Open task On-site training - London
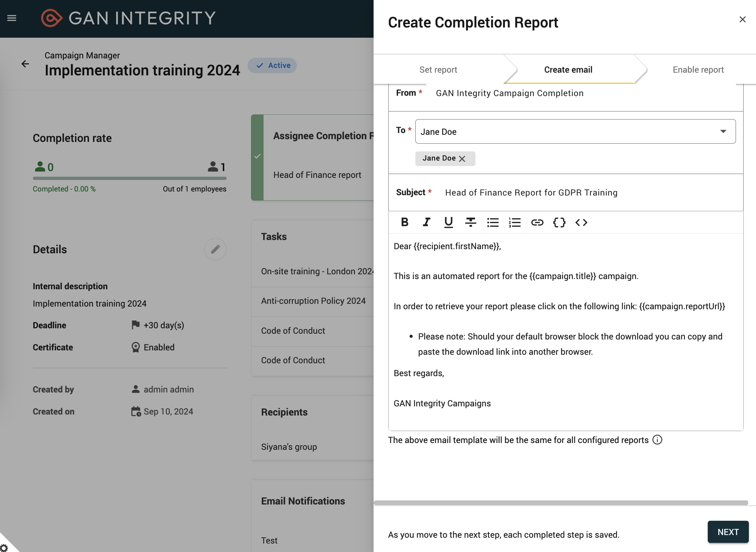 [x=317, y=271]
